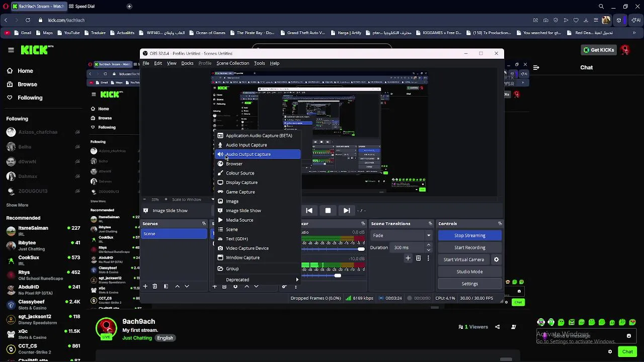Pop out the Controls dock
The image size is (644, 362).
(x=500, y=224)
